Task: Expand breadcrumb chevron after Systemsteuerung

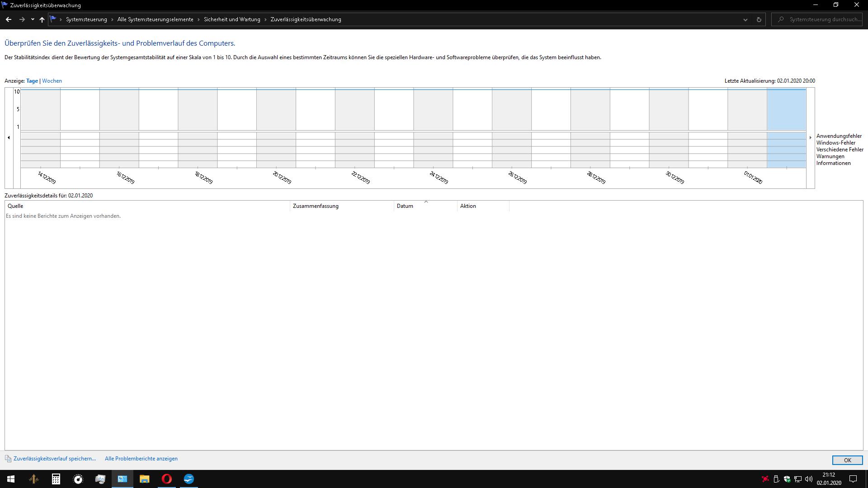Action: click(x=112, y=19)
